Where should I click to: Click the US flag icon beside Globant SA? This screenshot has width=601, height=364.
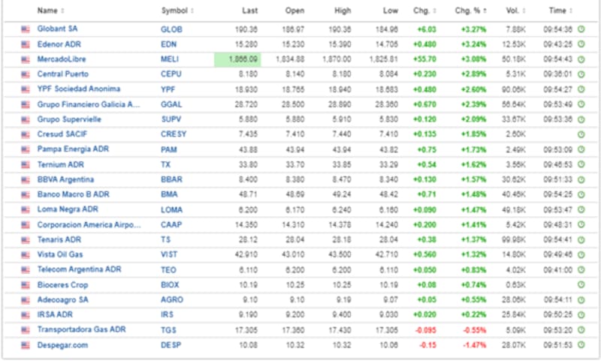tap(26, 29)
